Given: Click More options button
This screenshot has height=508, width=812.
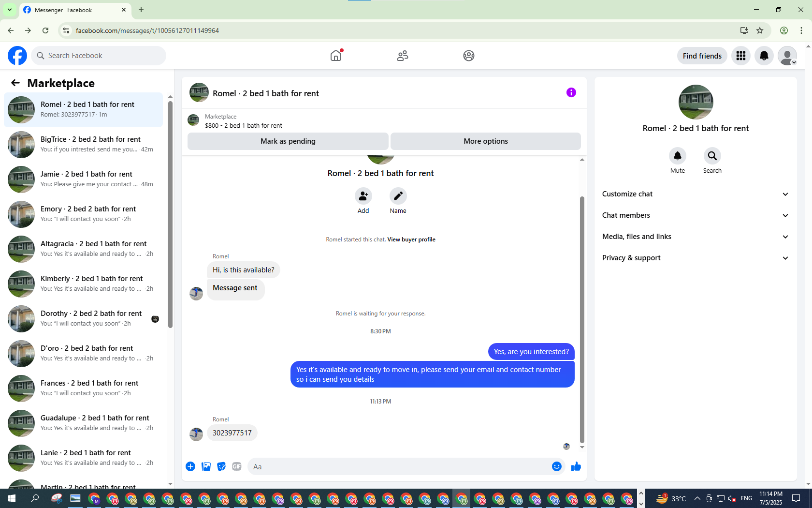Looking at the screenshot, I should tap(486, 141).
